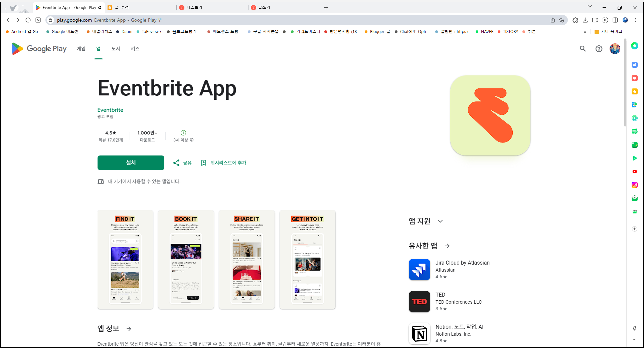
Task: Select the 도서 menu item
Action: coord(116,49)
